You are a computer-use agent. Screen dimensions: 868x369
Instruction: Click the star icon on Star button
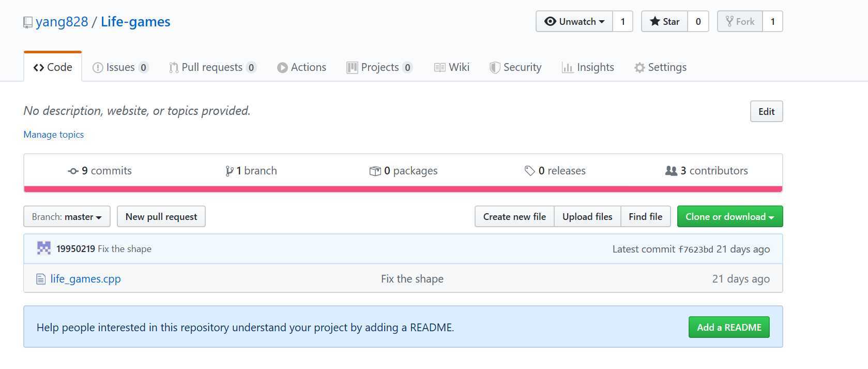[x=655, y=21]
